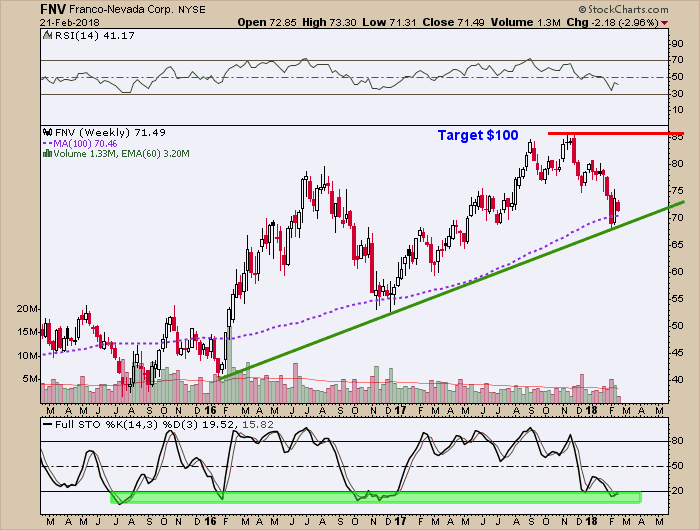Click year 16 under the price chart
700x530 pixels.
pos(210,410)
